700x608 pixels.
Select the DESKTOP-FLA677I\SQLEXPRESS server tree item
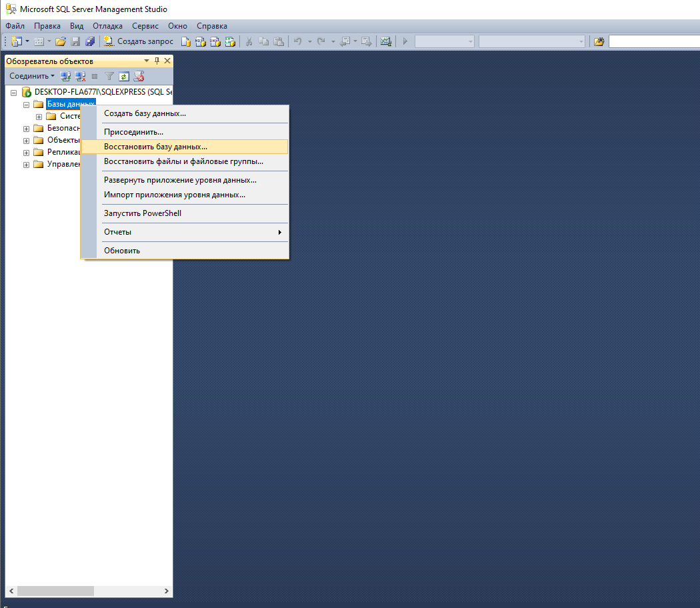103,92
